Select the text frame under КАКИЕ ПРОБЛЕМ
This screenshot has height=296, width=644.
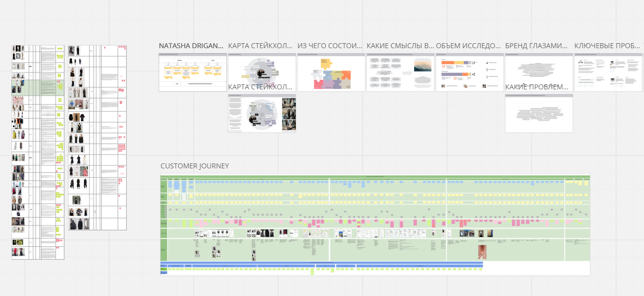pos(539,114)
